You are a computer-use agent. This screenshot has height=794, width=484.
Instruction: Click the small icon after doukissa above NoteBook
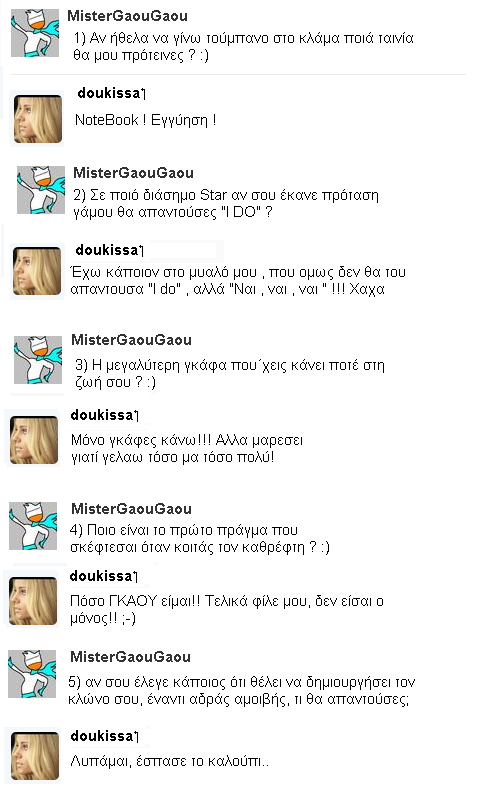(x=143, y=94)
